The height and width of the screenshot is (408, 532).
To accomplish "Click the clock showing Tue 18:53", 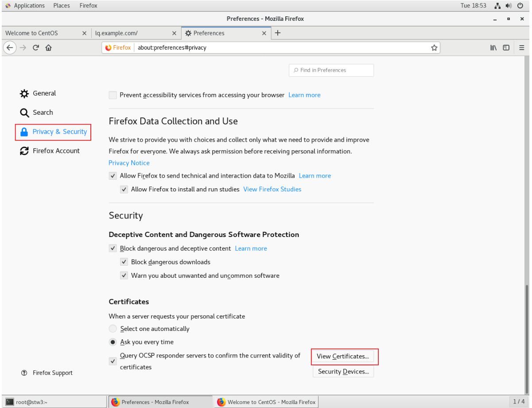I will (x=474, y=6).
